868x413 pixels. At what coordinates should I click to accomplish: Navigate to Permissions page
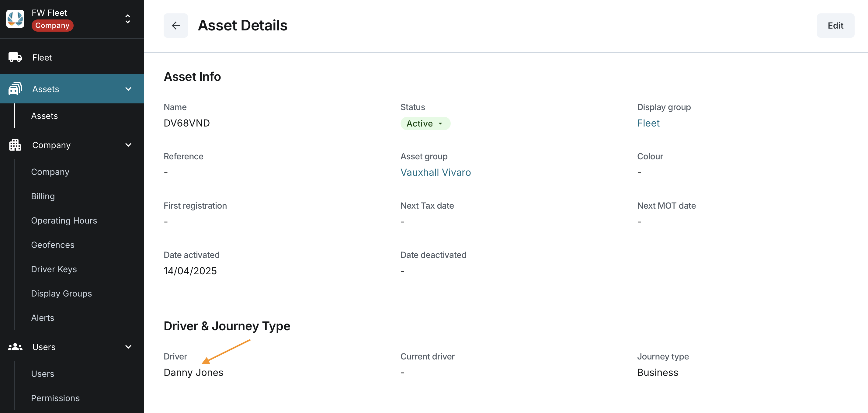click(x=55, y=398)
